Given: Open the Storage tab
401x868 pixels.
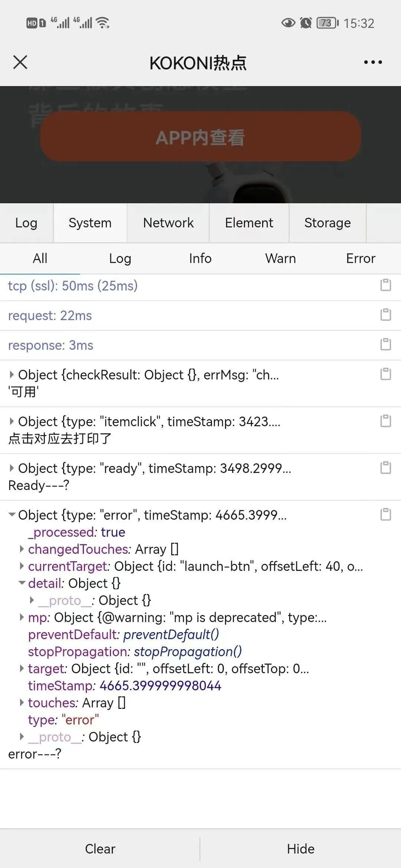Looking at the screenshot, I should click(x=327, y=223).
